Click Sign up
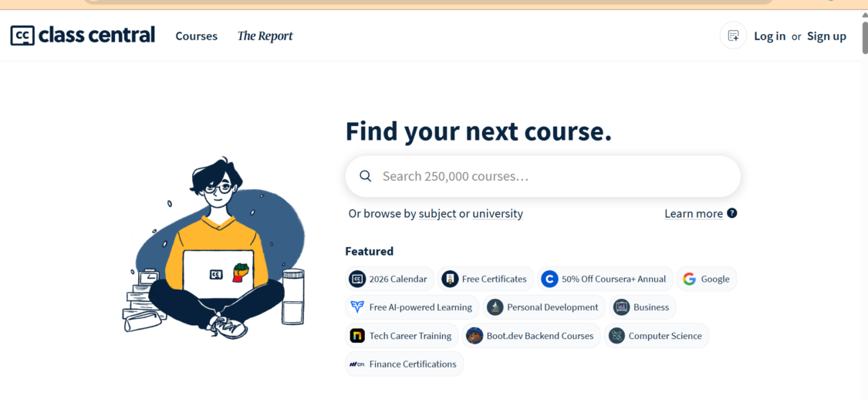 826,36
